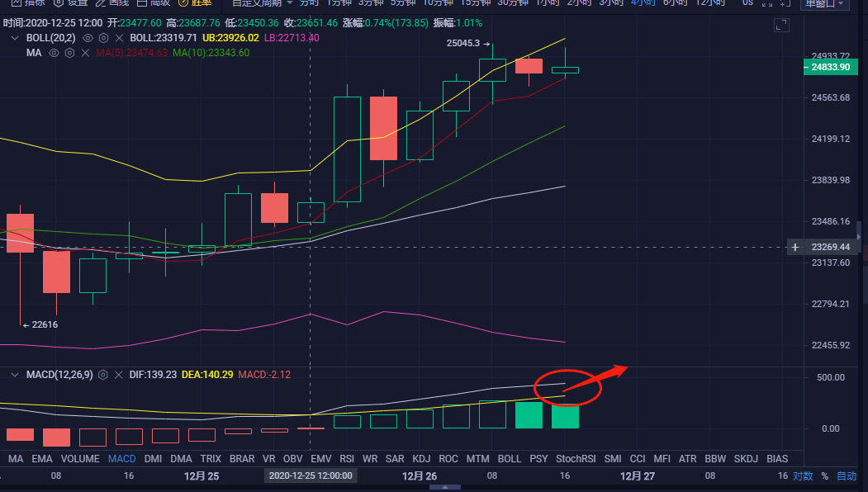Switch to the CCI indicator
Screen dimensions: 868x492
click(x=638, y=459)
